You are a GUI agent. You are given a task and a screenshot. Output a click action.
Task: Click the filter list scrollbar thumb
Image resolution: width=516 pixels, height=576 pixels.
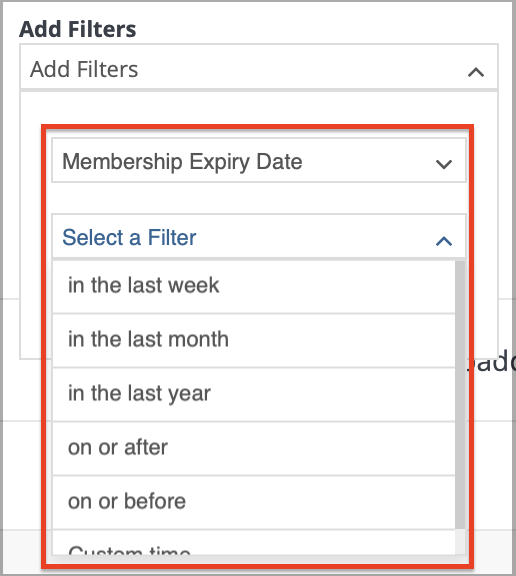click(460, 395)
